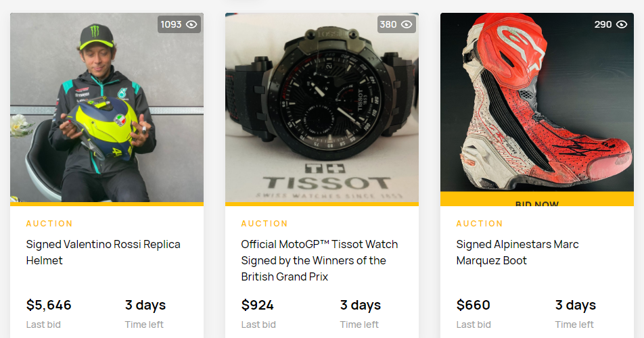Click the $660 last bid amount

click(474, 305)
